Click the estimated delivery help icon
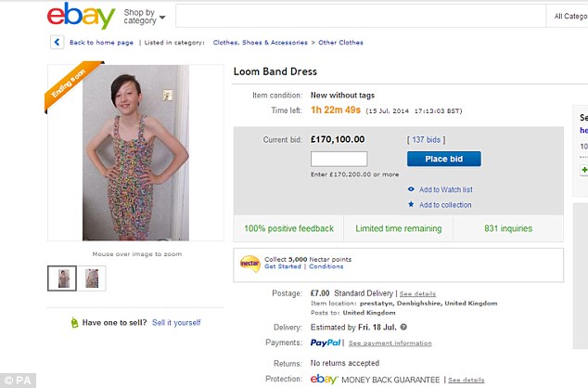The image size is (588, 388). point(403,327)
